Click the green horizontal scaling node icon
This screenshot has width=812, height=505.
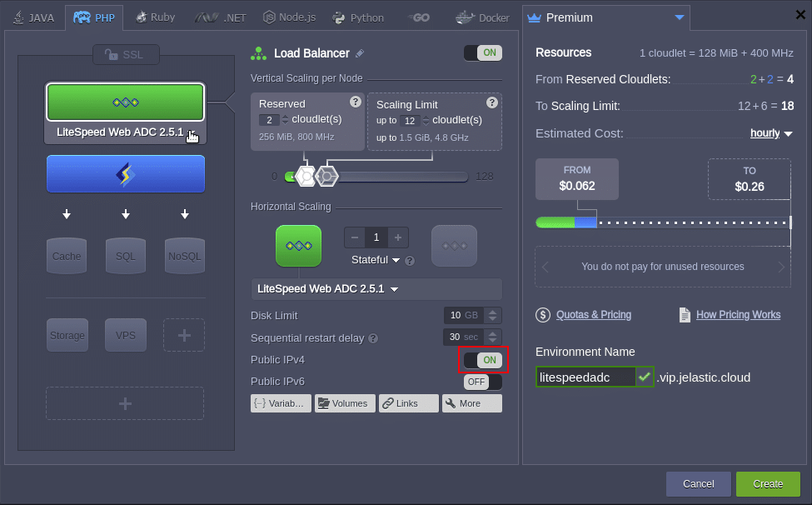(299, 246)
